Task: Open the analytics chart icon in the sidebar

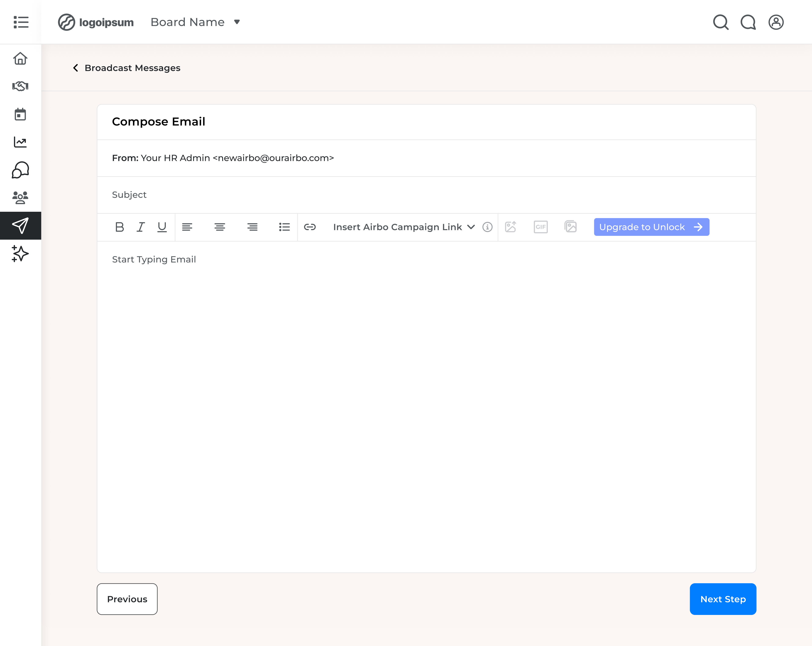Action: pyautogui.click(x=20, y=142)
